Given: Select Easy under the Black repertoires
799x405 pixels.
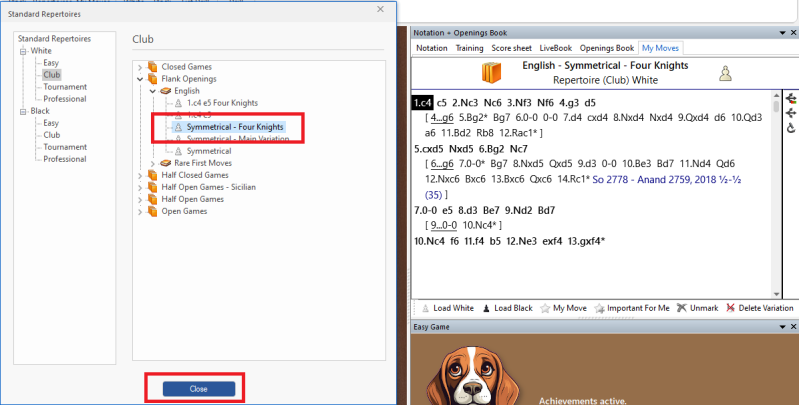Looking at the screenshot, I should pyautogui.click(x=51, y=123).
